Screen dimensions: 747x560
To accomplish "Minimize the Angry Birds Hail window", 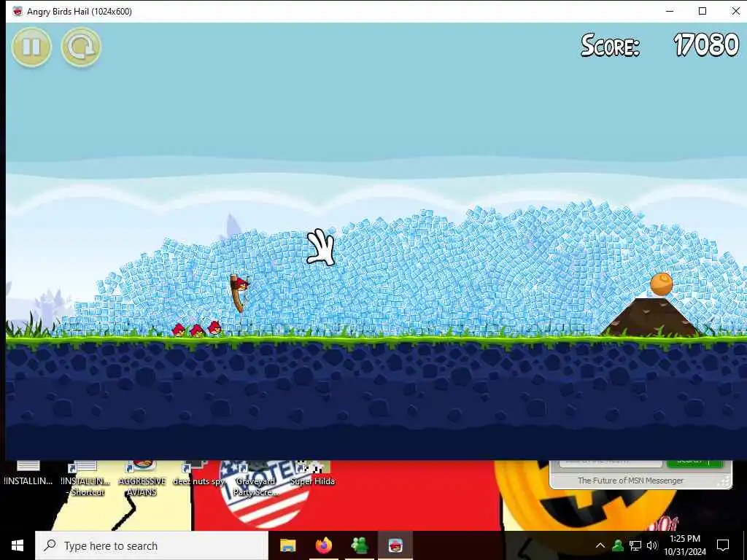I will [670, 11].
